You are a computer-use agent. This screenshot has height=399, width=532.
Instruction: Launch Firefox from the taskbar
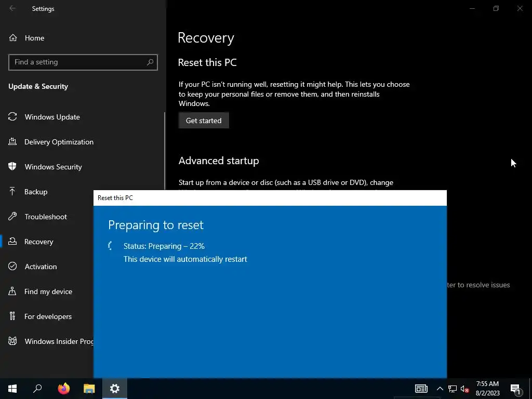63,389
